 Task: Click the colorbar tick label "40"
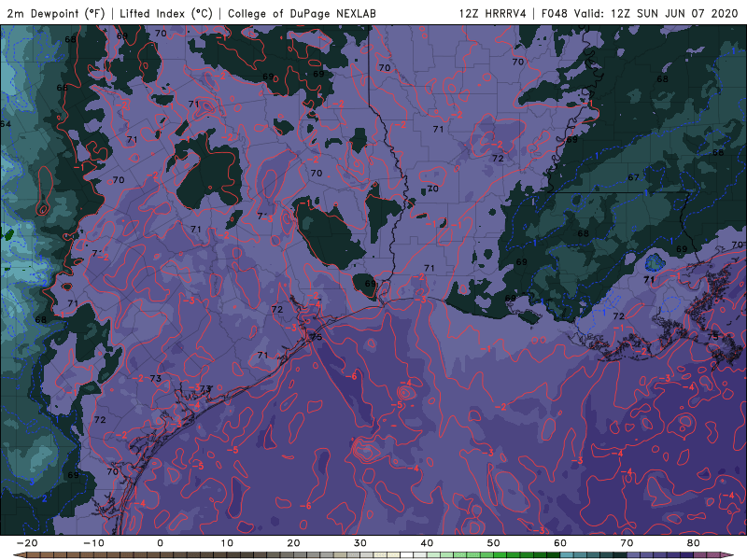427,543
